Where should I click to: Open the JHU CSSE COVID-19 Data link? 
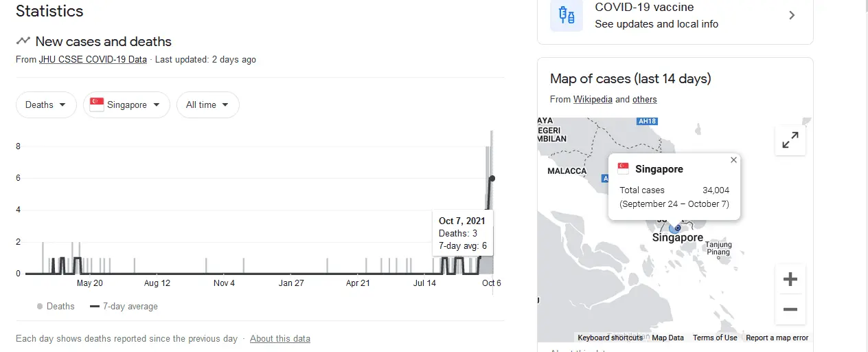[93, 60]
